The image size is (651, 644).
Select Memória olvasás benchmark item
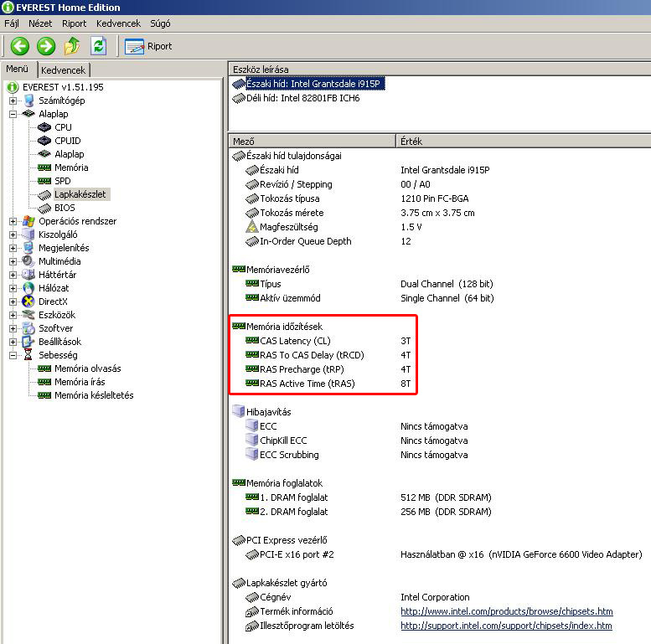pyautogui.click(x=88, y=368)
